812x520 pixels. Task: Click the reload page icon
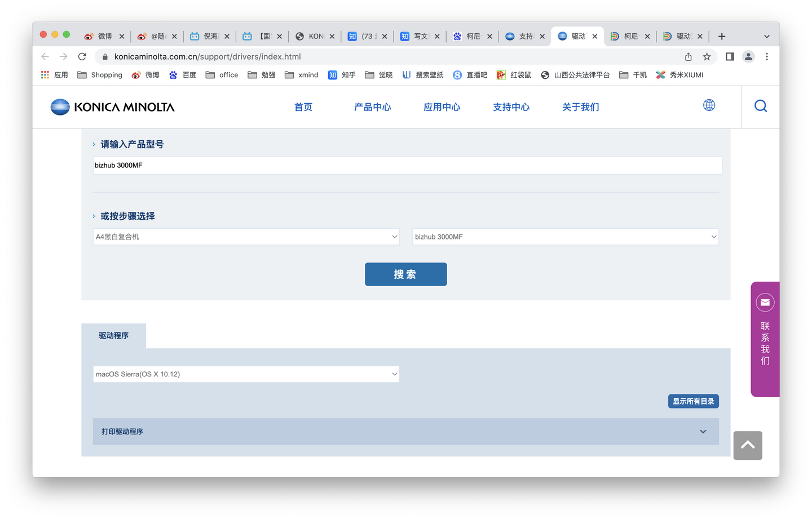(x=82, y=56)
